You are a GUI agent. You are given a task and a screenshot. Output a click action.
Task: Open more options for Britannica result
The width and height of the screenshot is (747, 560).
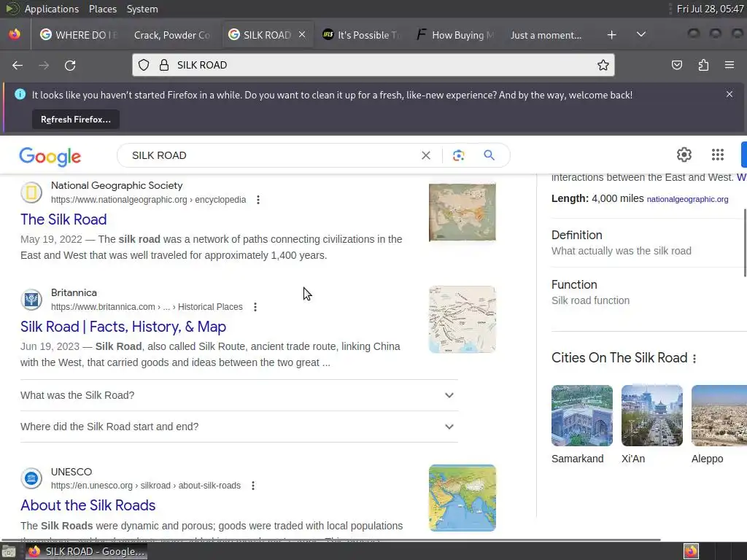[255, 307]
